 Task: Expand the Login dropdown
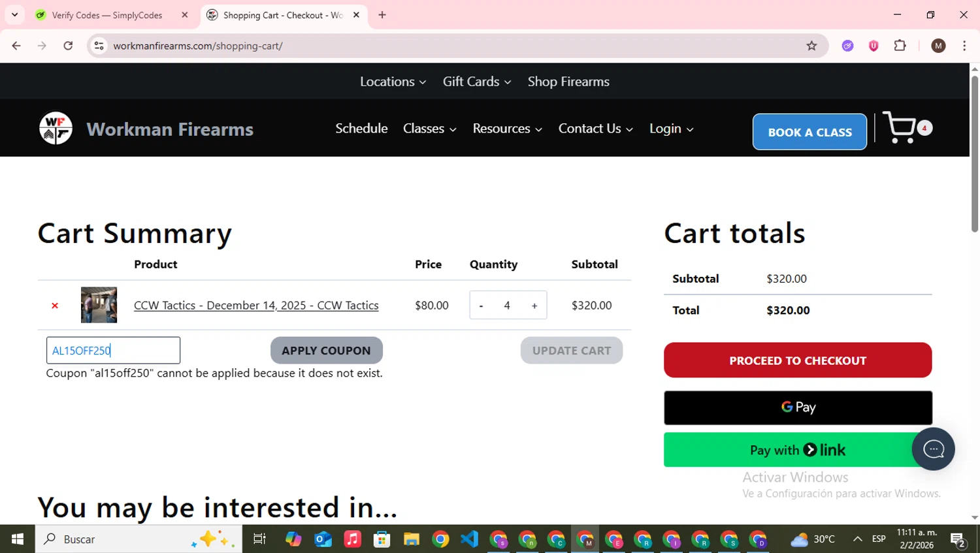pyautogui.click(x=672, y=129)
